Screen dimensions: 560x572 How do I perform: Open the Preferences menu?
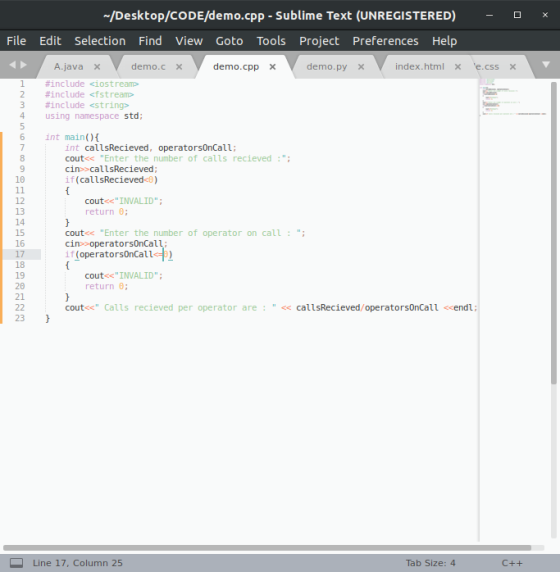point(385,41)
